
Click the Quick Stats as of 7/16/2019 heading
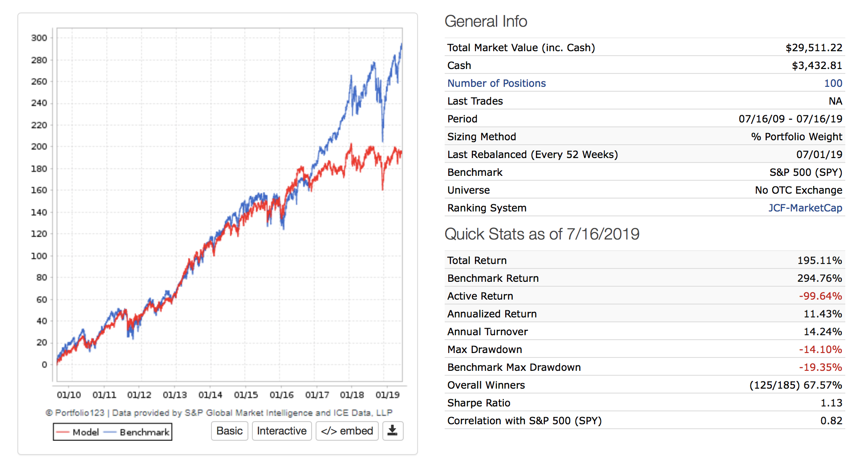pos(542,234)
